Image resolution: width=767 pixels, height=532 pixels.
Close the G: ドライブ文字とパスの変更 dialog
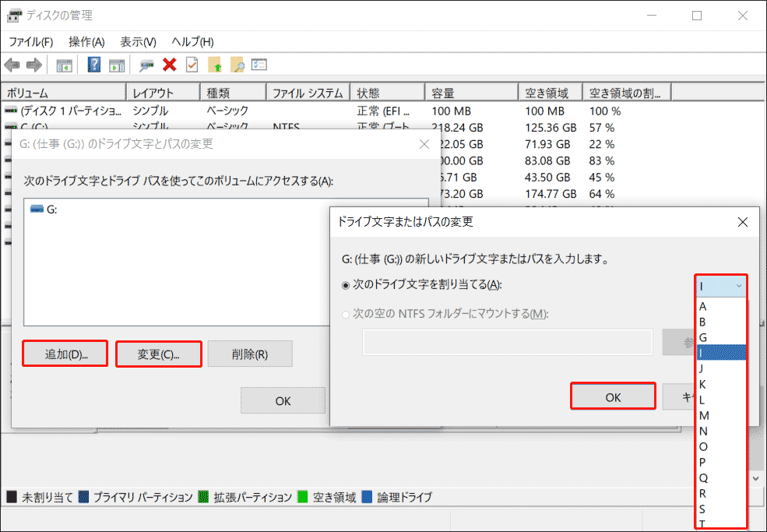[x=424, y=144]
